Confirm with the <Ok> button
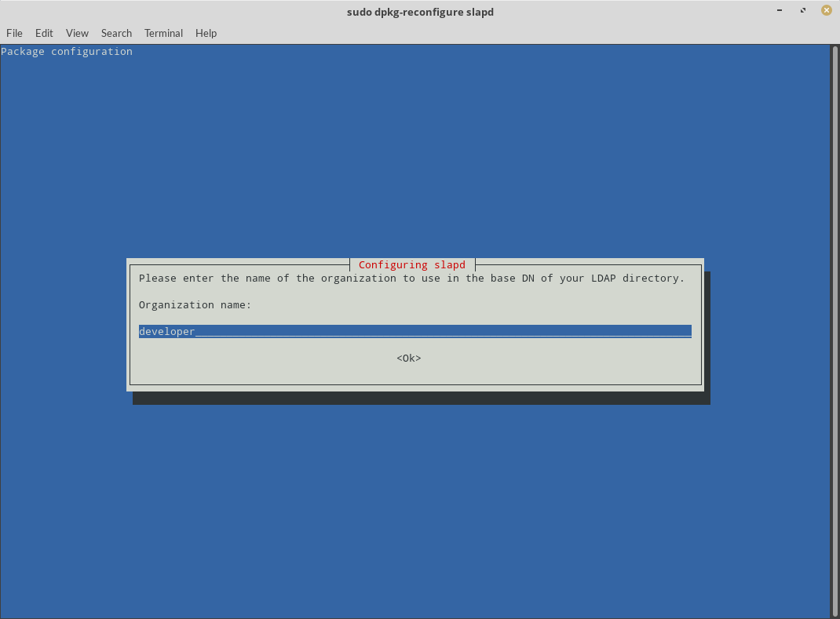Image resolution: width=840 pixels, height=619 pixels. pos(409,359)
